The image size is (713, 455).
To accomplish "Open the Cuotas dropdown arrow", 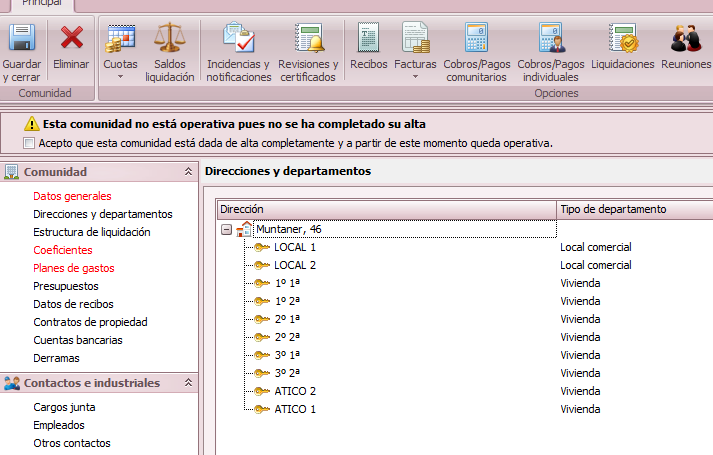I will pos(120,77).
